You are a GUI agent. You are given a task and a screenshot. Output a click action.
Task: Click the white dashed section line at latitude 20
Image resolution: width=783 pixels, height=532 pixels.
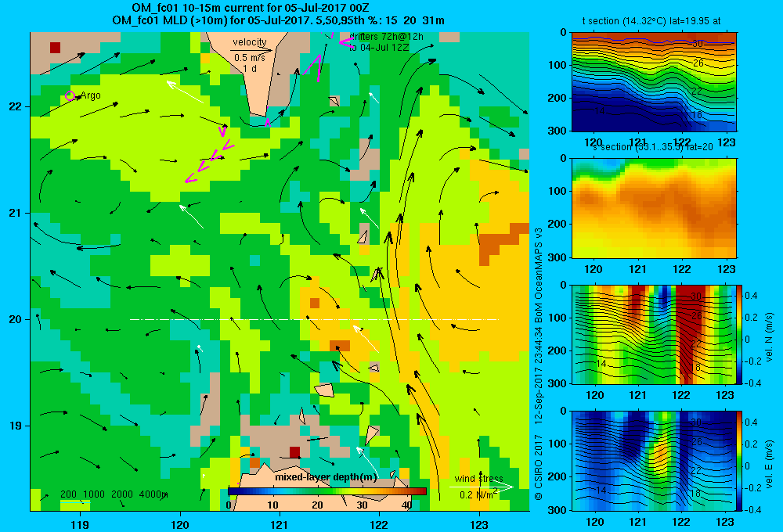(x=314, y=319)
